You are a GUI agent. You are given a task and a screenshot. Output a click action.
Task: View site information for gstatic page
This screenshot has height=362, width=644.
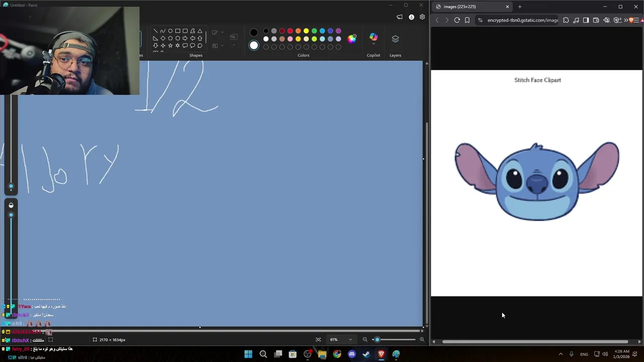click(x=480, y=20)
